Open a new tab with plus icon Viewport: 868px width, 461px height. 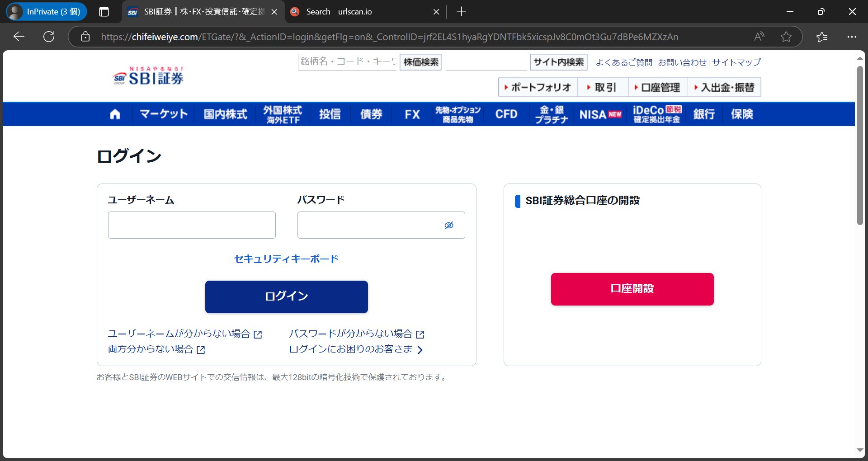pos(461,12)
